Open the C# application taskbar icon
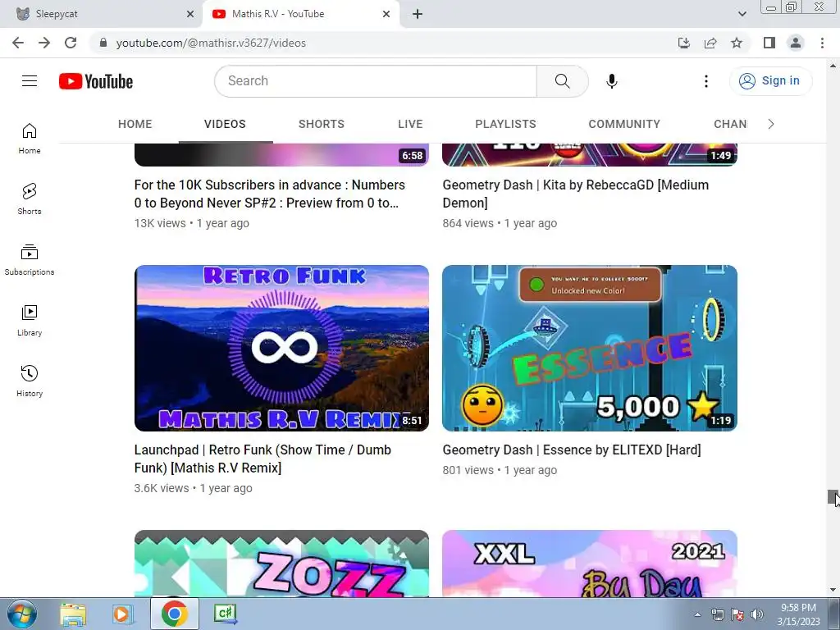Viewport: 840px width, 630px height. 225,614
